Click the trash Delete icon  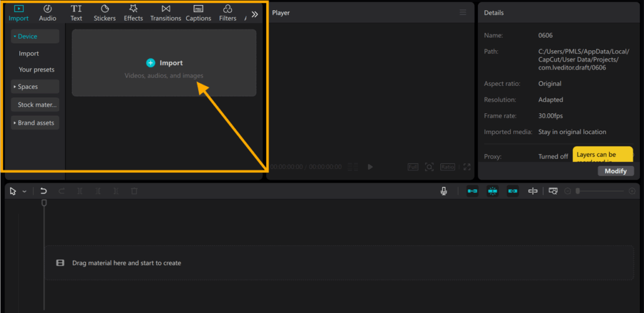pyautogui.click(x=134, y=191)
